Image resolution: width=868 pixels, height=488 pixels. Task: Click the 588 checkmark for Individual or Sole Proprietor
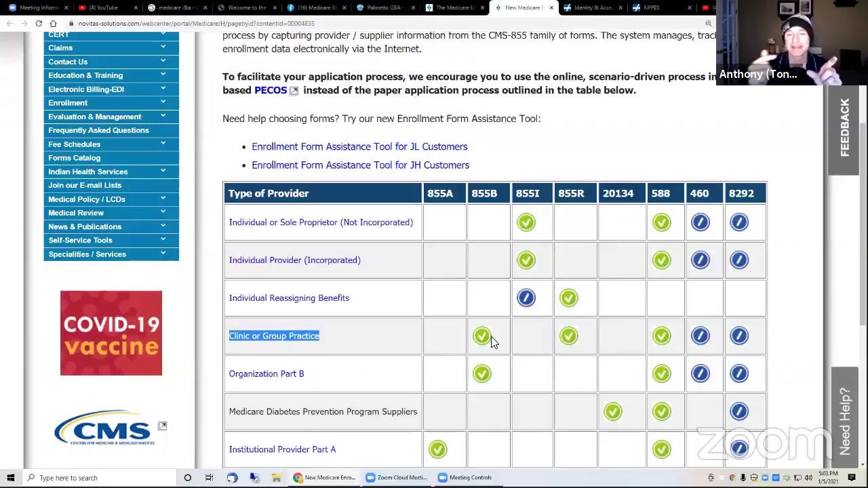point(661,222)
